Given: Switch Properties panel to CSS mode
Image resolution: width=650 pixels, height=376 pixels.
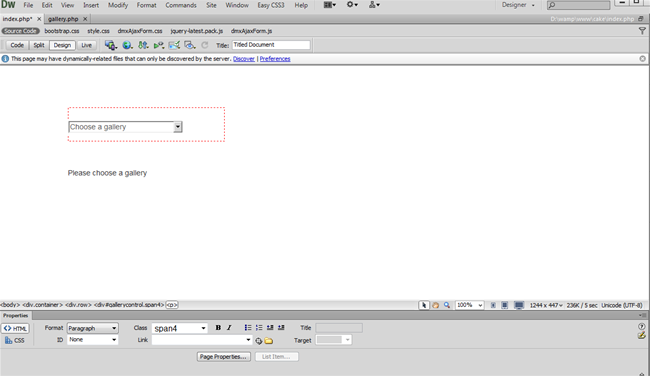Looking at the screenshot, I should point(15,340).
